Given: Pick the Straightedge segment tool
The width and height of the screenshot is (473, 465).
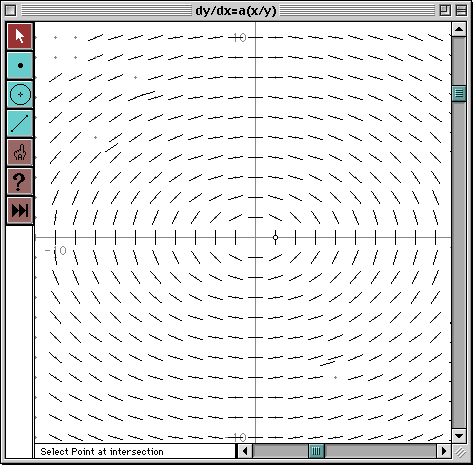Looking at the screenshot, I should (x=20, y=124).
